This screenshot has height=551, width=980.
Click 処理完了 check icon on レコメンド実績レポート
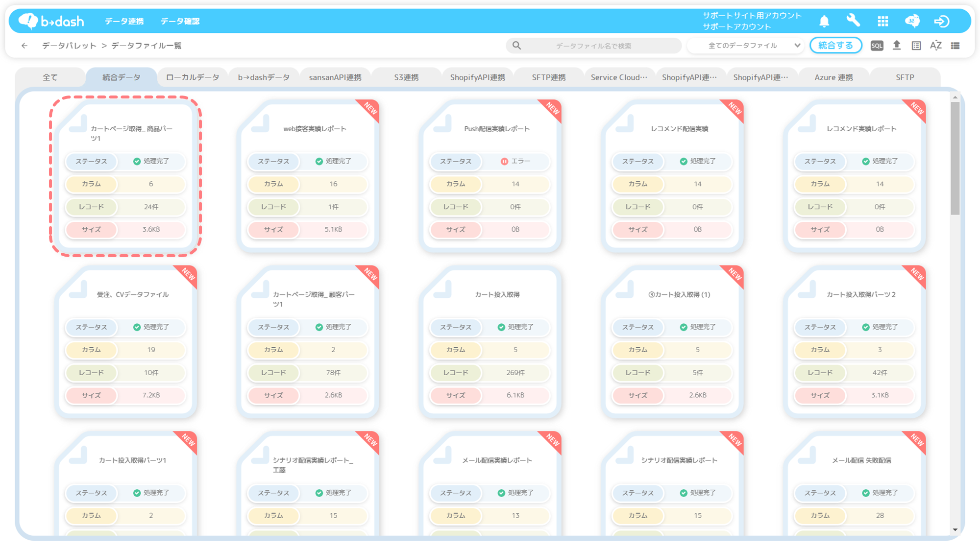(866, 161)
